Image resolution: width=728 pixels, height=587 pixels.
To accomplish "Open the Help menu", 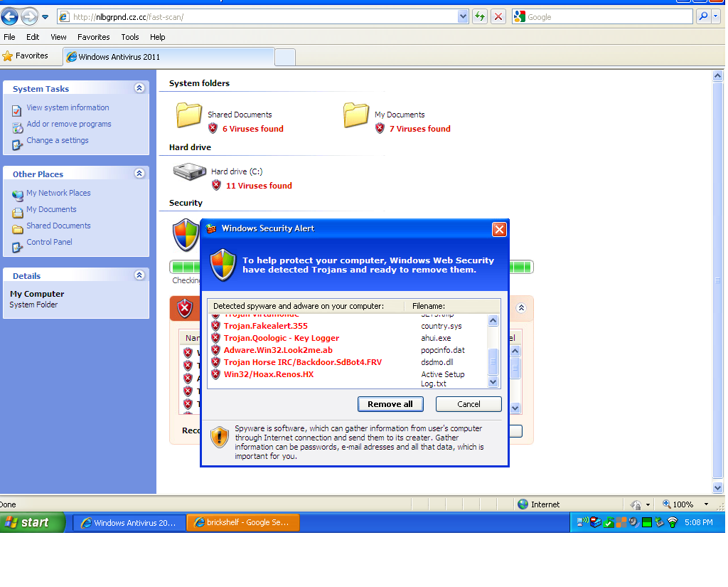I will click(x=157, y=37).
